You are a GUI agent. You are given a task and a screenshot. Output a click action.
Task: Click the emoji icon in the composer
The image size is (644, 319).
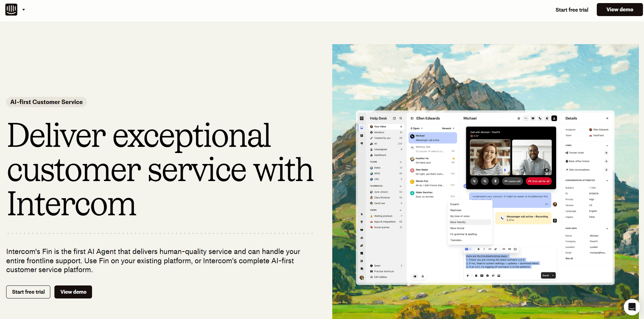(x=487, y=276)
